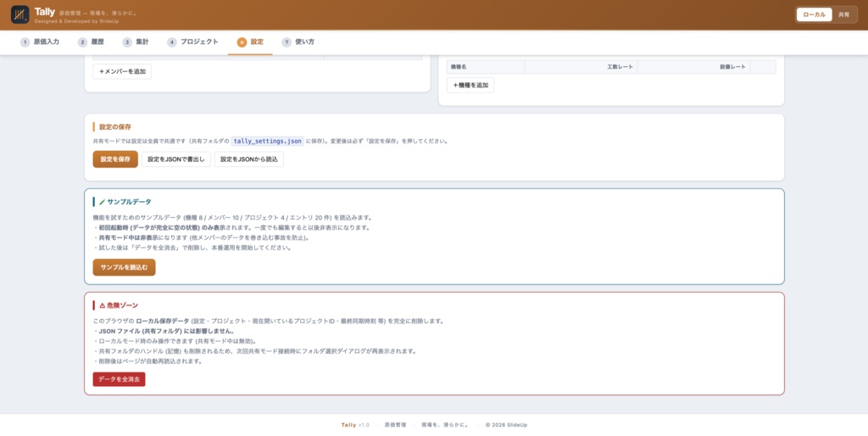This screenshot has height=436, width=868.
Task: Switch to ローカル mode
Action: (x=814, y=15)
